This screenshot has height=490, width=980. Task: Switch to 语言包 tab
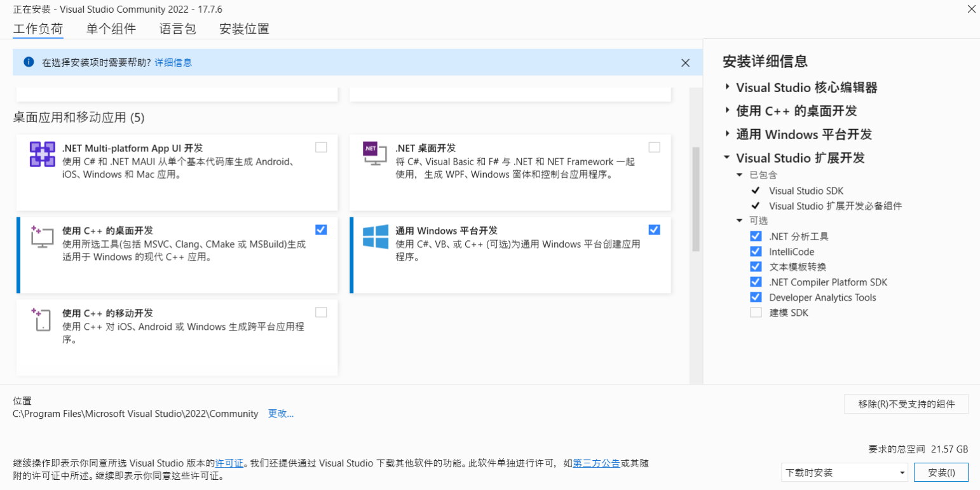coord(178,29)
